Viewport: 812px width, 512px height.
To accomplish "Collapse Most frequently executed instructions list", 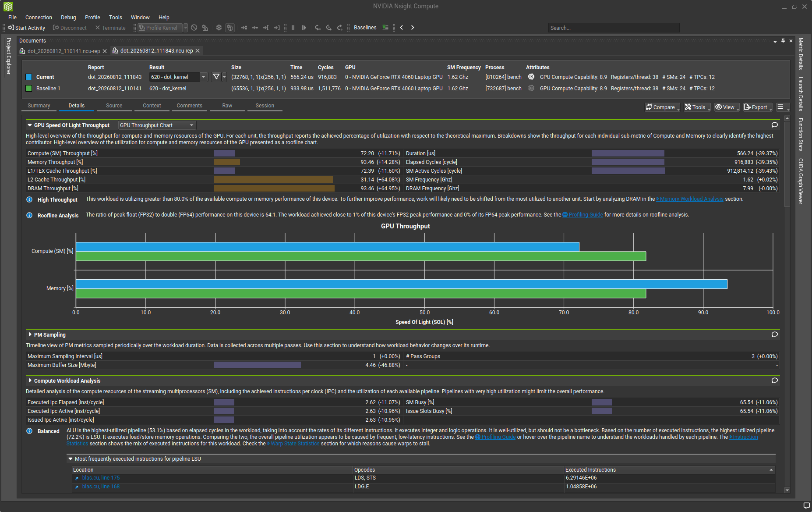I will (70, 459).
